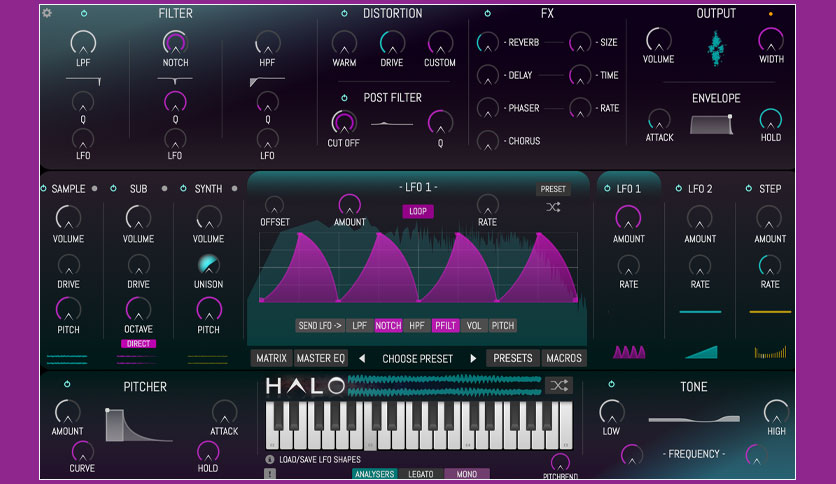The height and width of the screenshot is (484, 836).
Task: Open the MACROS panel
Action: point(564,358)
